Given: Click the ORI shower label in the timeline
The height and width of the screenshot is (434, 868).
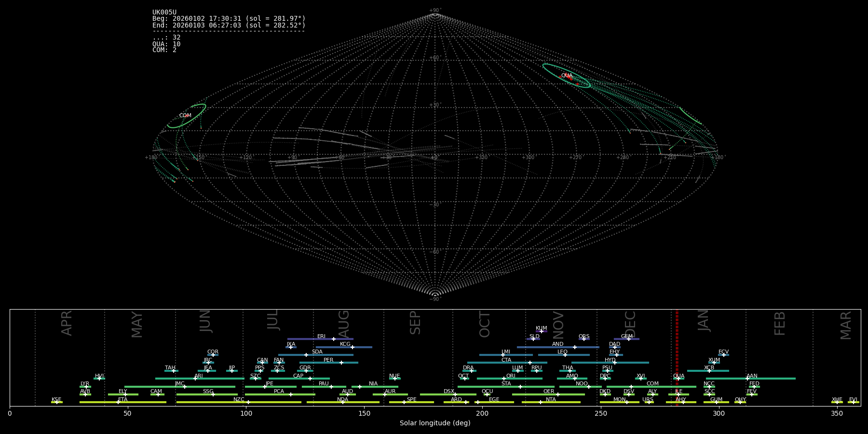Looking at the screenshot, I should pyautogui.click(x=511, y=376).
